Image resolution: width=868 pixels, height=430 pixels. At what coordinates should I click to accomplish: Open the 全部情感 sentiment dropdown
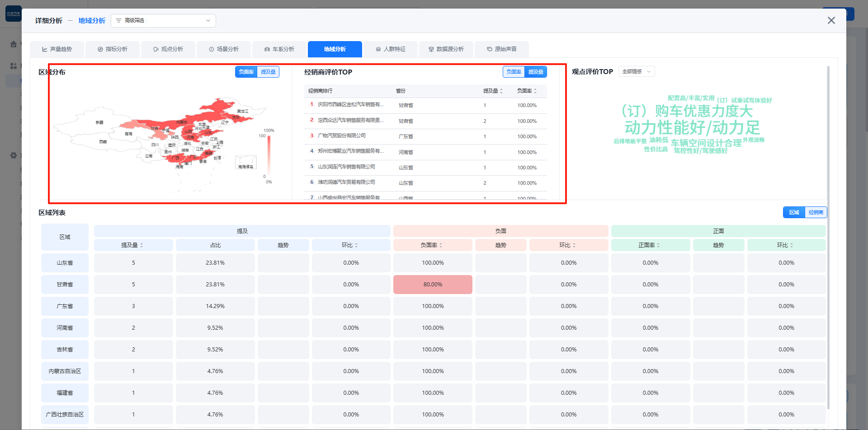pos(636,72)
